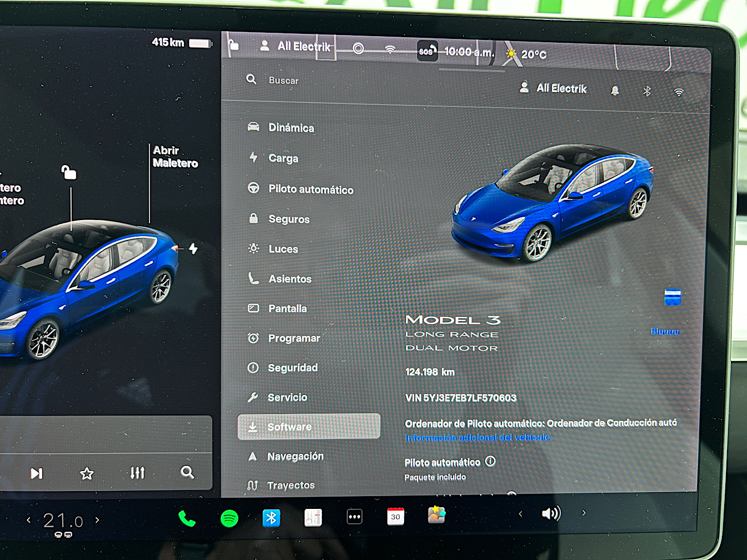The width and height of the screenshot is (747, 560).
Task: Open the Dinámica settings menu
Action: point(281,127)
